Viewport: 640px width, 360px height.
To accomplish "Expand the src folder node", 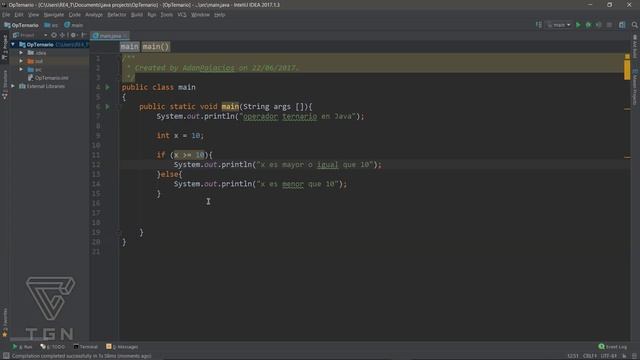I will pyautogui.click(x=21, y=70).
